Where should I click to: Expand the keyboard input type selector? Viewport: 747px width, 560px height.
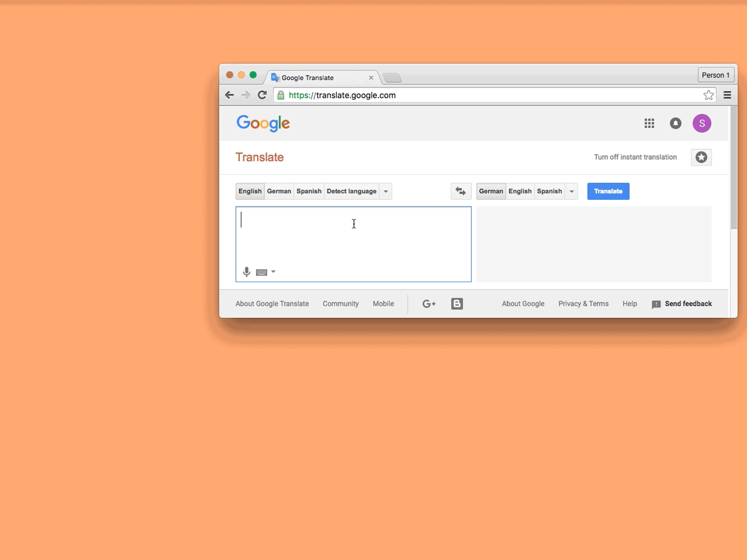click(273, 271)
